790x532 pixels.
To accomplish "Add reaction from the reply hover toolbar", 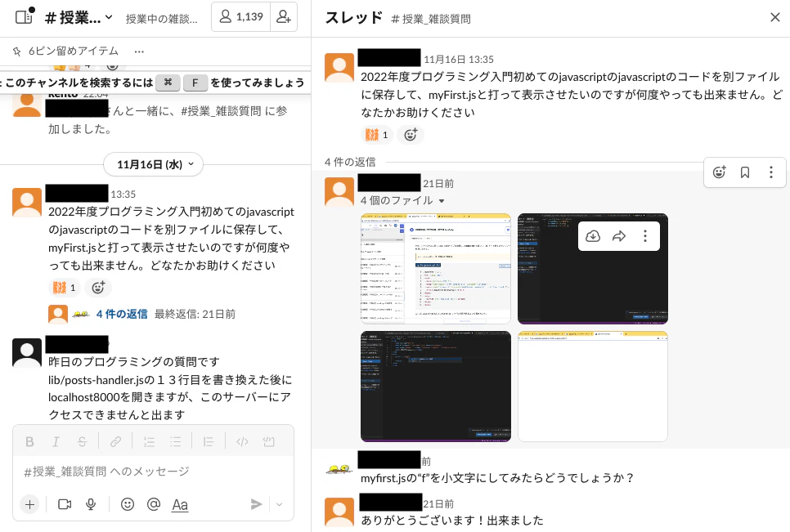I will tap(719, 172).
